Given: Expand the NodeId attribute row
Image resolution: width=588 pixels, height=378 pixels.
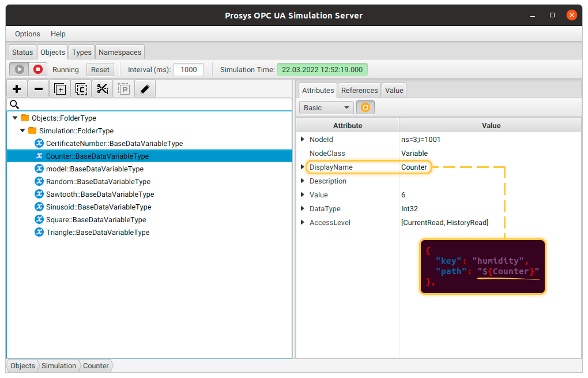Looking at the screenshot, I should click(x=303, y=139).
